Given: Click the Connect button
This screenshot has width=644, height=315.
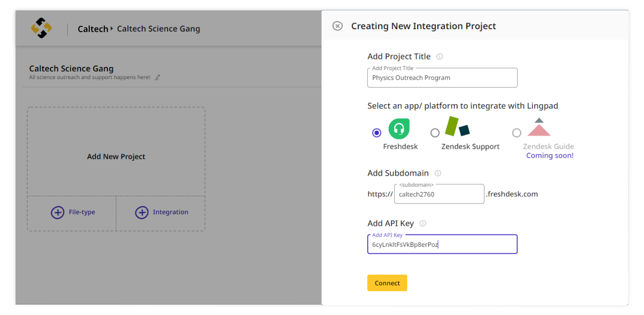Looking at the screenshot, I should (387, 283).
